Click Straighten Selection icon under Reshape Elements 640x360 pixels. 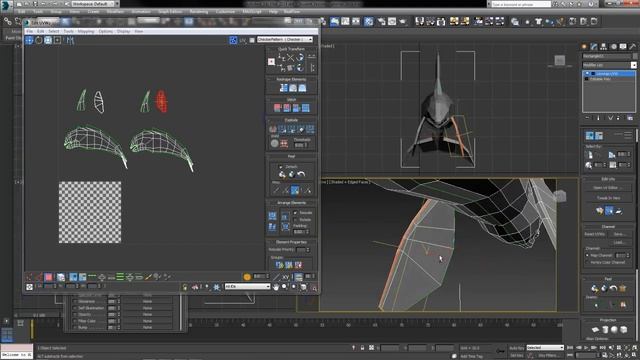coord(284,88)
